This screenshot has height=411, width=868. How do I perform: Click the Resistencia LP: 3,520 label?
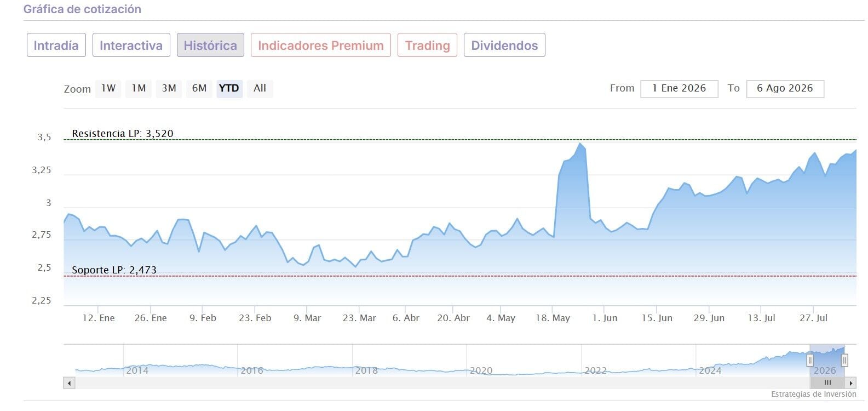coord(123,133)
